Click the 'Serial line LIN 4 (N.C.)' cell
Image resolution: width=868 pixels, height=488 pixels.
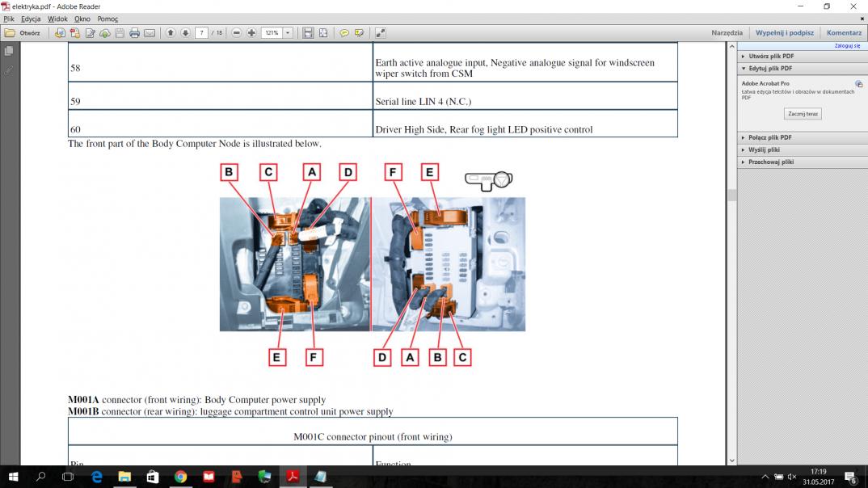click(525, 96)
